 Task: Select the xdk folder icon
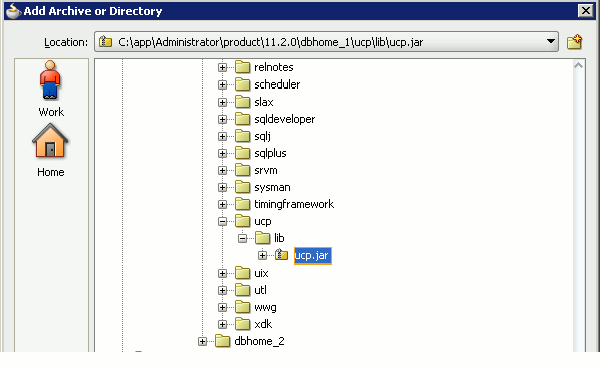[242, 324]
